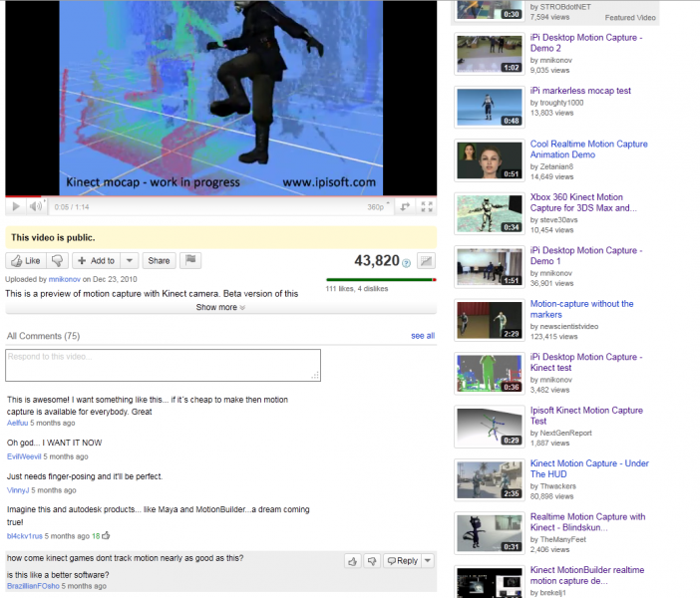The image size is (700, 598).
Task: Open iPi markerless mocap test video
Action: pos(580,91)
